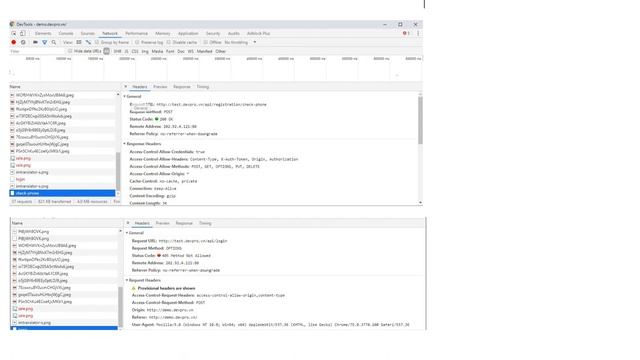Enable Group by frame checkbox
The width and height of the screenshot is (640, 360).
click(x=97, y=42)
